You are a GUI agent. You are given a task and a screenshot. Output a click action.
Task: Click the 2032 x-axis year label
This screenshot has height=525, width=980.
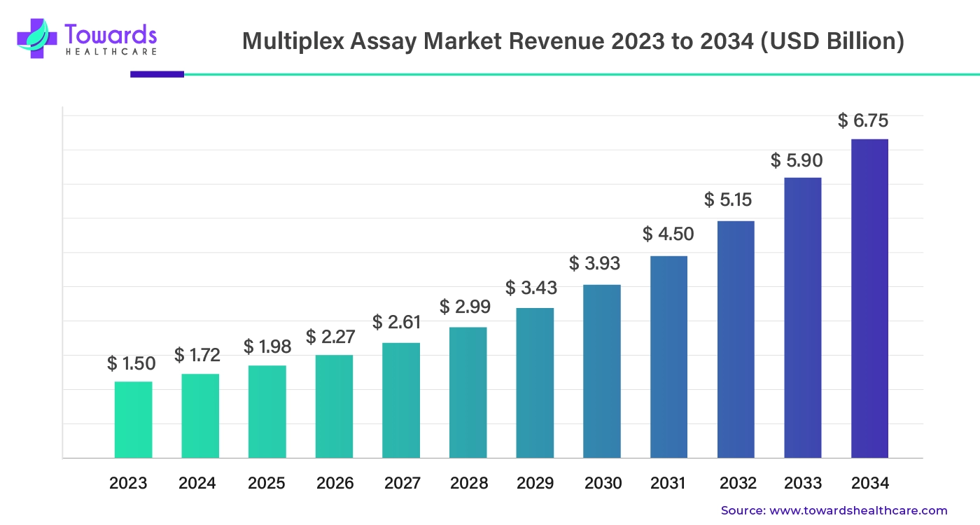coord(738,483)
